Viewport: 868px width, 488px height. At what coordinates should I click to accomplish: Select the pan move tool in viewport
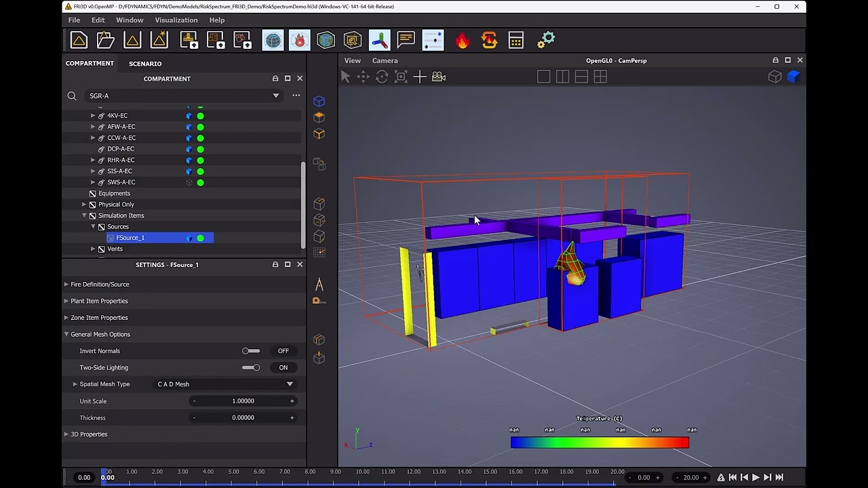point(363,77)
